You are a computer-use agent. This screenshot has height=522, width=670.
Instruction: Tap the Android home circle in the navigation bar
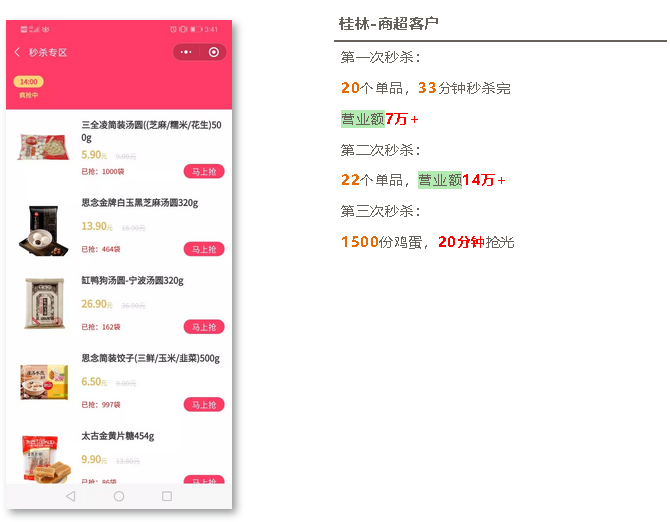tap(119, 496)
